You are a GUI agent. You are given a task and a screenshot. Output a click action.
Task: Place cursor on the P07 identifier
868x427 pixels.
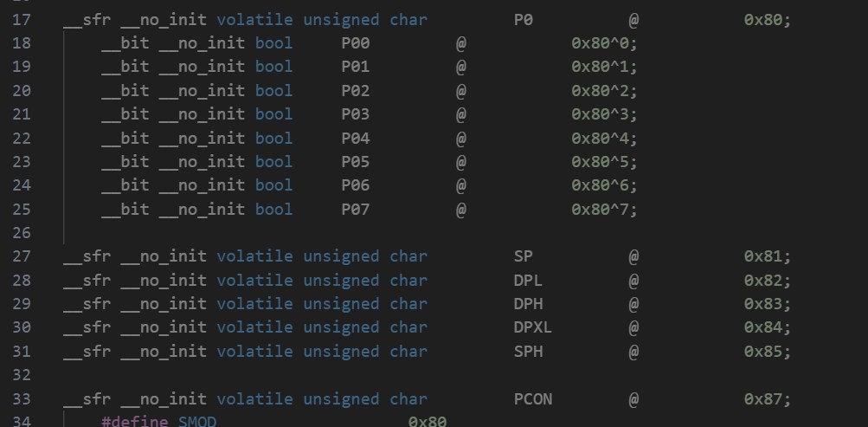(356, 210)
